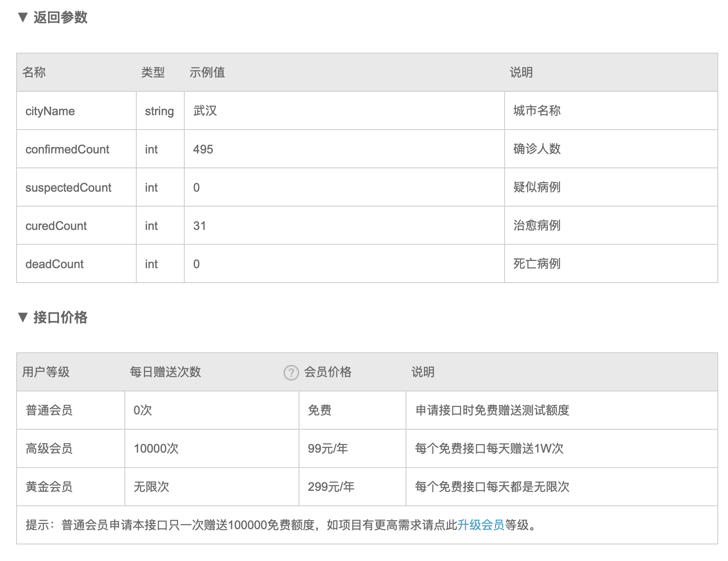Click the note 申请接口时免费赠送测试额度
728x561 pixels.
pyautogui.click(x=492, y=410)
